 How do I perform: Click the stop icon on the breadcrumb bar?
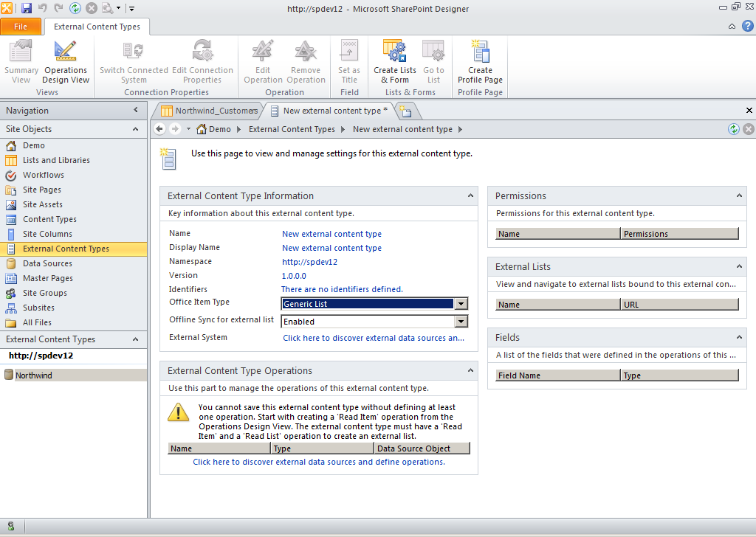click(749, 129)
